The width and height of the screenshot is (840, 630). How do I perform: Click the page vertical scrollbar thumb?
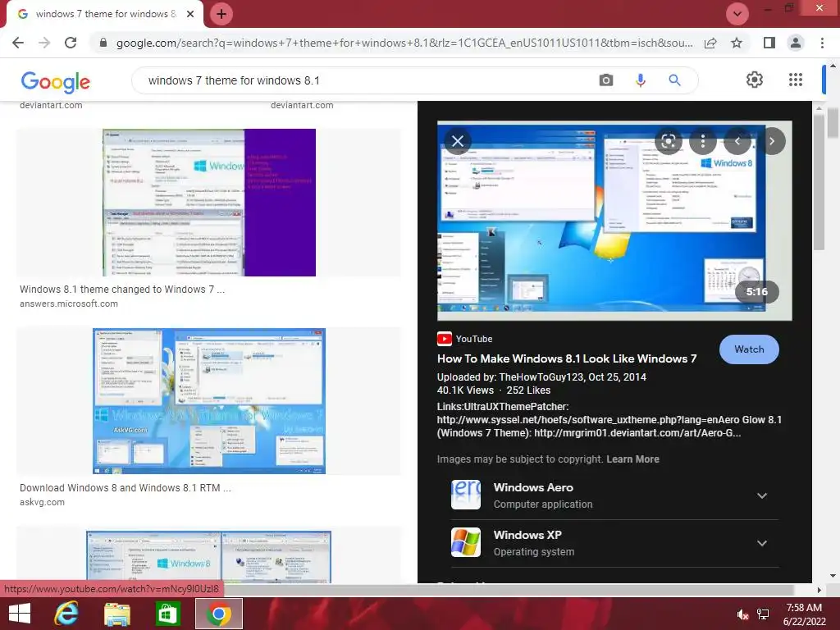click(x=833, y=122)
